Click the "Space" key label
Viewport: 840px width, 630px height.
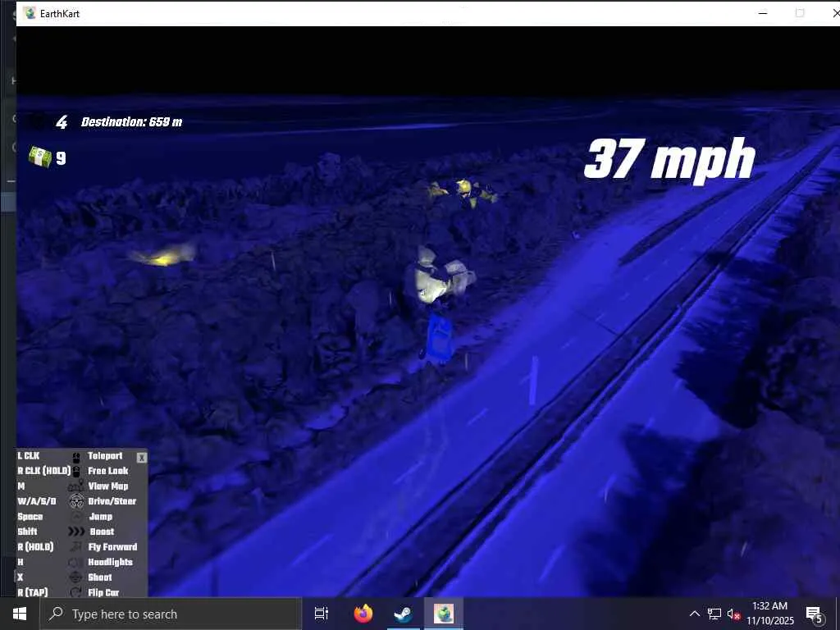point(30,517)
